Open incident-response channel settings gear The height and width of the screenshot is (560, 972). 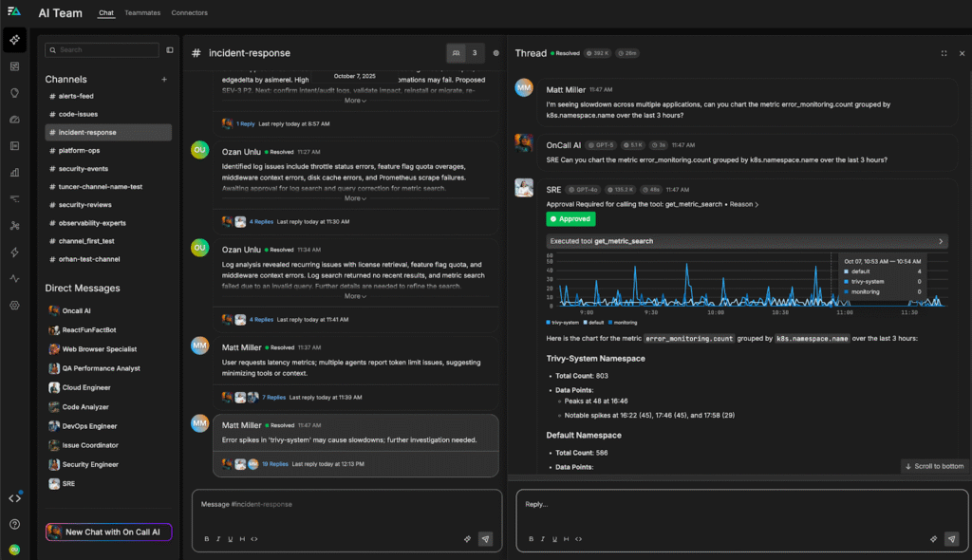click(x=495, y=53)
